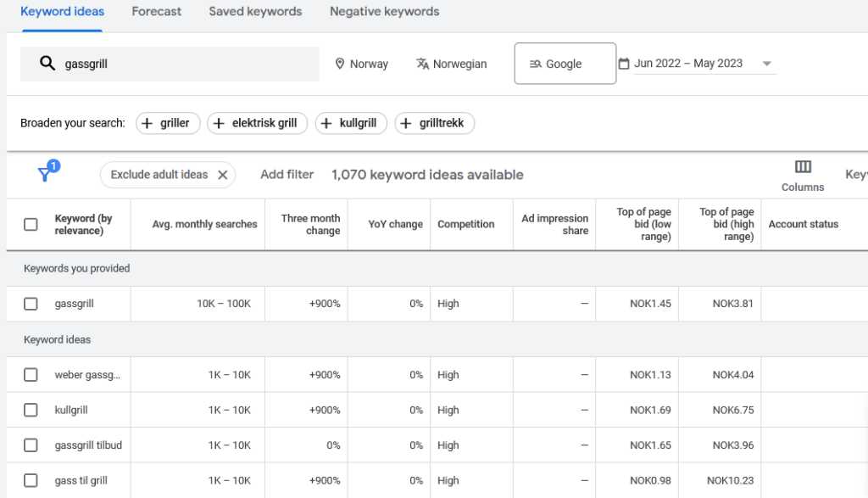Expand the date range dropdown arrow
The image size is (868, 498).
[x=766, y=64]
